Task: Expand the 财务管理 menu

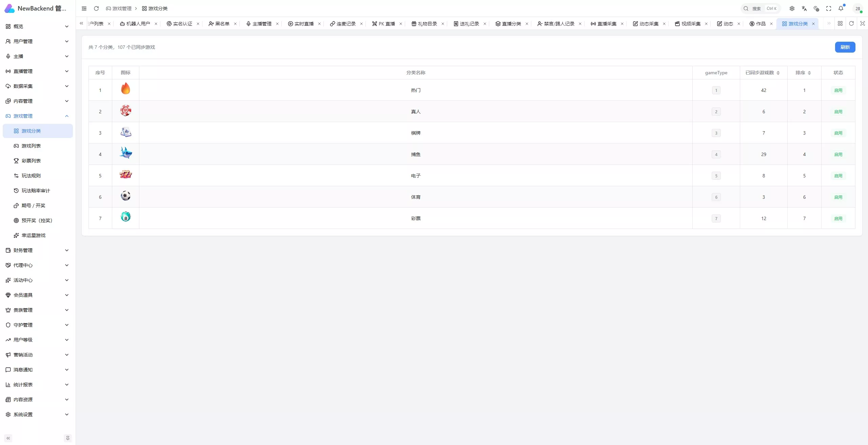Action: (x=38, y=250)
